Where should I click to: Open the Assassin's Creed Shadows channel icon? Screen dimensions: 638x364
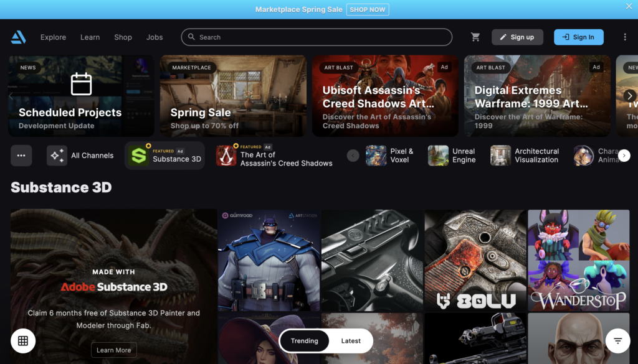click(226, 156)
